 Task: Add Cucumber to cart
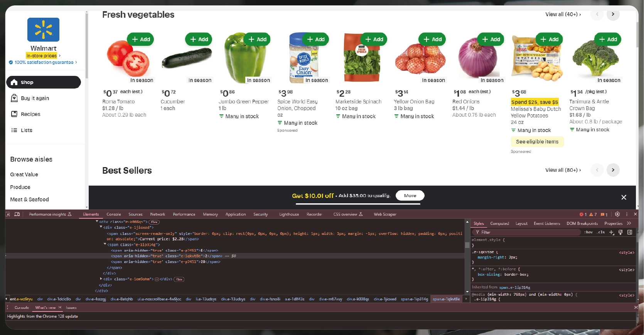[x=199, y=39]
